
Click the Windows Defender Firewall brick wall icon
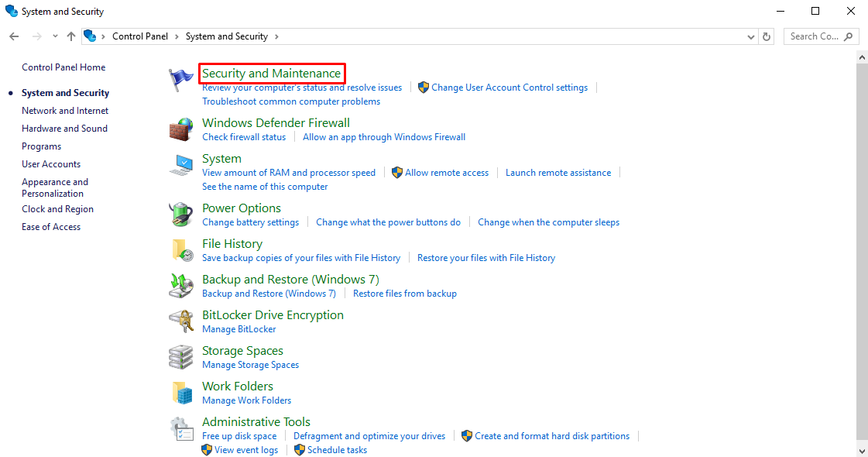tap(181, 129)
